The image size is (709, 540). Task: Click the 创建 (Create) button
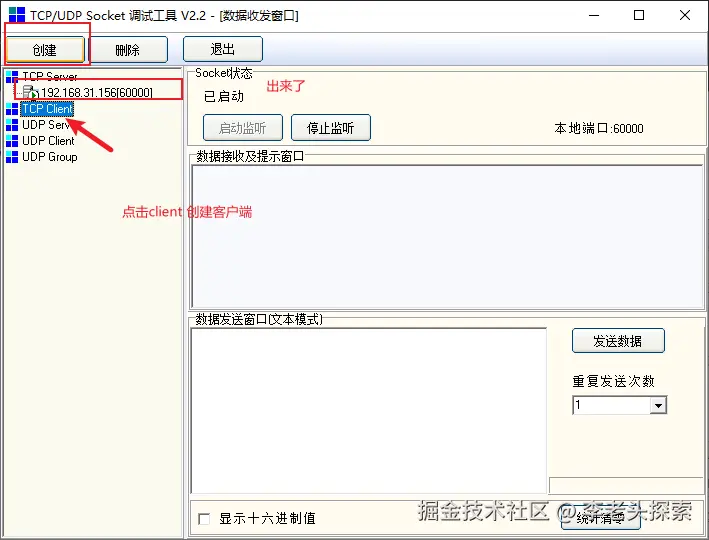45,49
